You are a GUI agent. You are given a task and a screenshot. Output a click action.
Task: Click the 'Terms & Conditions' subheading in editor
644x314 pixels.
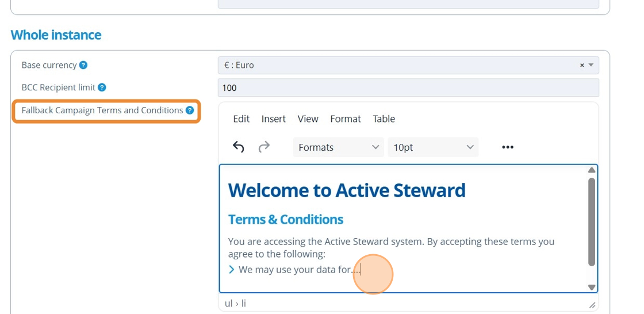286,220
